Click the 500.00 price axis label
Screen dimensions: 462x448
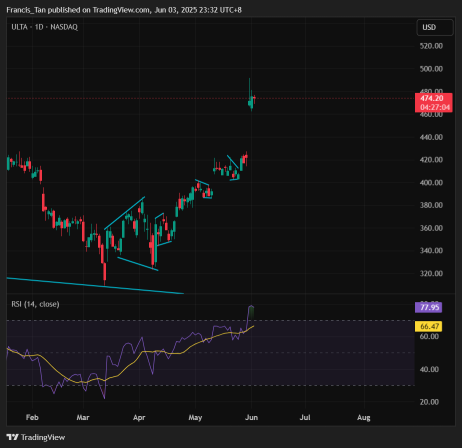[431, 69]
